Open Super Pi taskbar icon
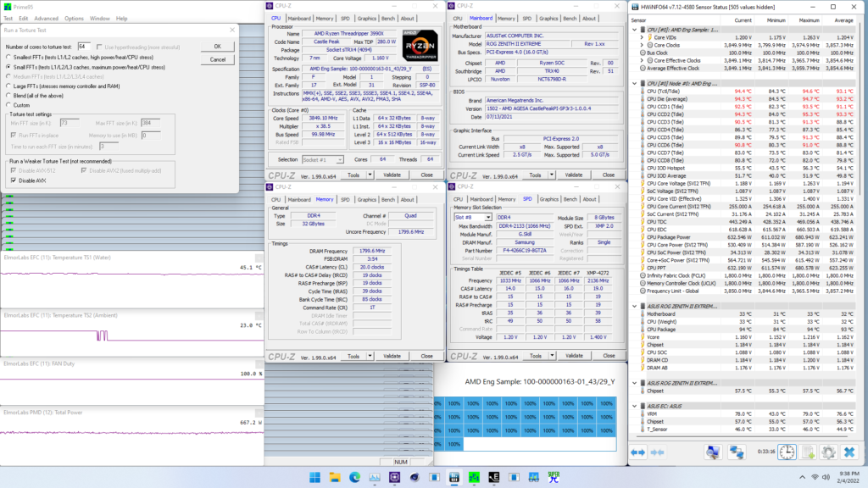868x488 pixels. coord(554,477)
